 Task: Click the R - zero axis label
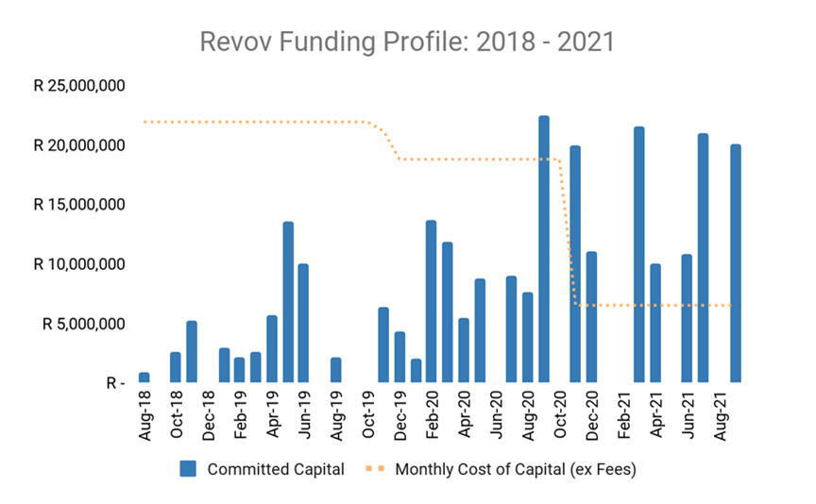(115, 383)
